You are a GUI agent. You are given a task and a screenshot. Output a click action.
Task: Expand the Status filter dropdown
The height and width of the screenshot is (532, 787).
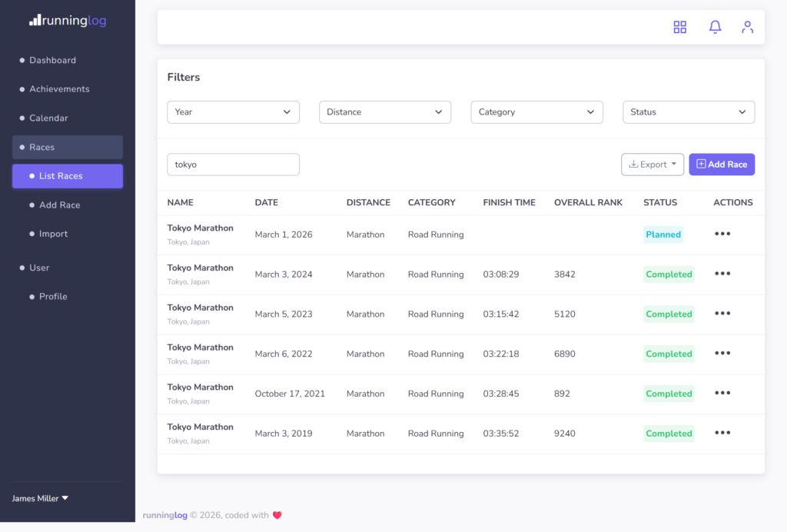coord(689,112)
